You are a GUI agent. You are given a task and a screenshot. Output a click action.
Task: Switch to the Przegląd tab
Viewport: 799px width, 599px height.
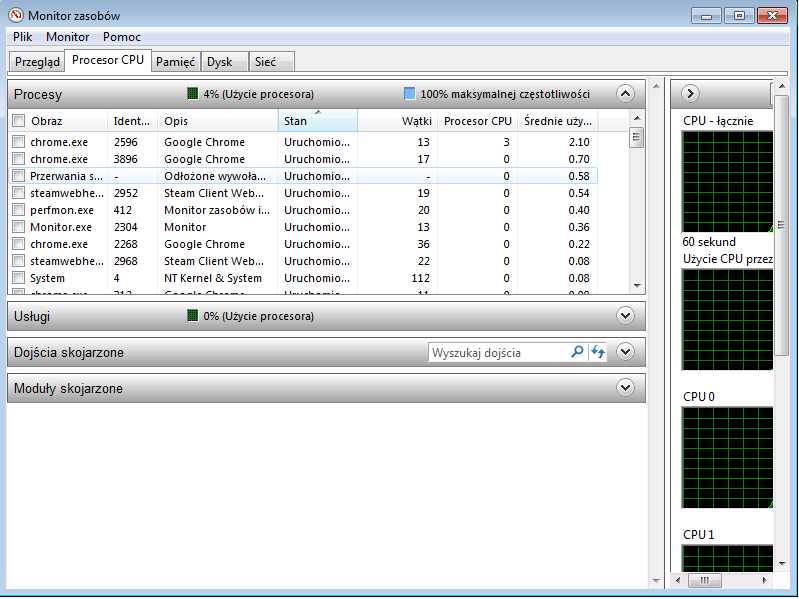pyautogui.click(x=37, y=62)
